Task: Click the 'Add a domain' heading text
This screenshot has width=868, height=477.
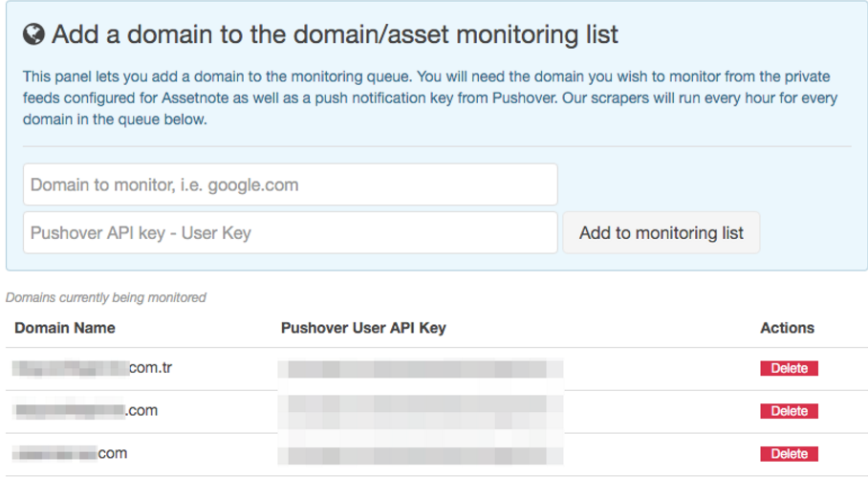Action: [x=335, y=35]
